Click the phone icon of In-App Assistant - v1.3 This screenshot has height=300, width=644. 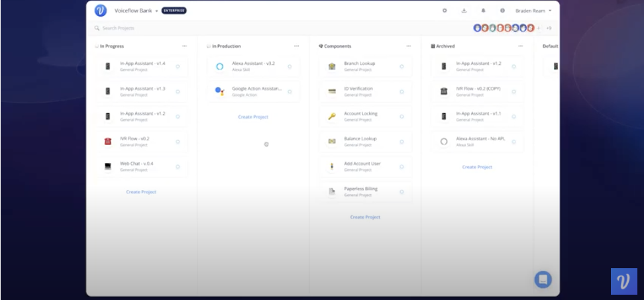click(x=107, y=91)
